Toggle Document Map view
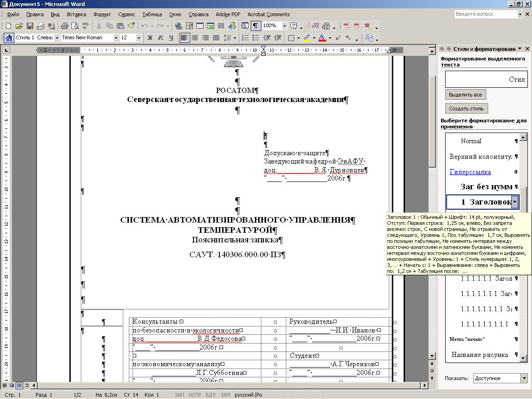532x399 pixels. point(245,26)
